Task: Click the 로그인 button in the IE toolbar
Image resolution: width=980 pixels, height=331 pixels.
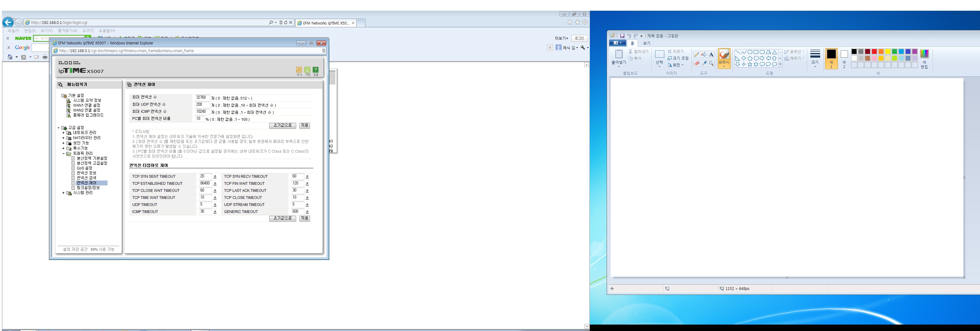Action: click(579, 38)
